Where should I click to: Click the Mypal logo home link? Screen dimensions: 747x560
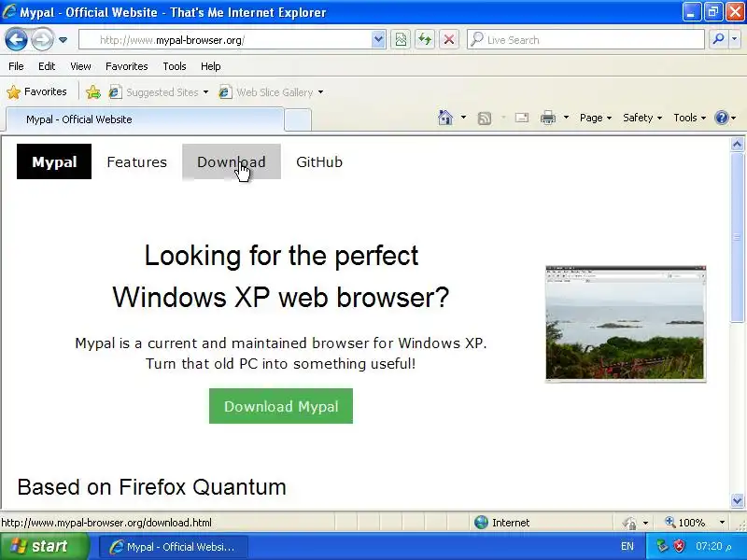(x=54, y=161)
